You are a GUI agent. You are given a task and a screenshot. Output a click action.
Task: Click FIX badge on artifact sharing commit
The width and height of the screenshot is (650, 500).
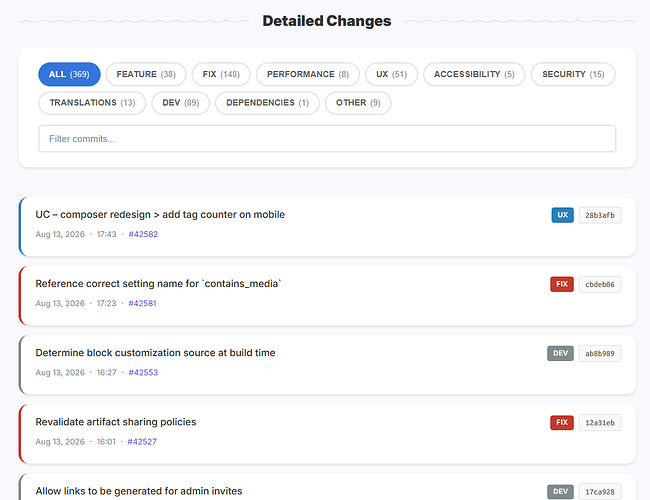pos(562,423)
